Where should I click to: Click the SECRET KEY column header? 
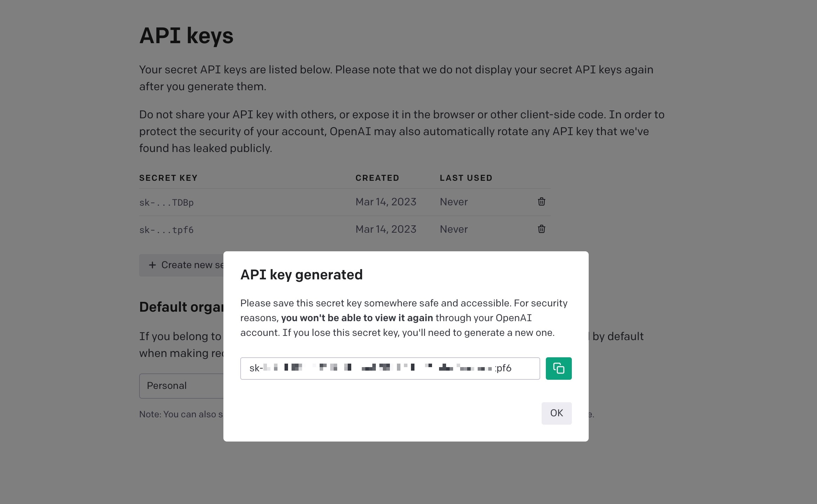[168, 178]
